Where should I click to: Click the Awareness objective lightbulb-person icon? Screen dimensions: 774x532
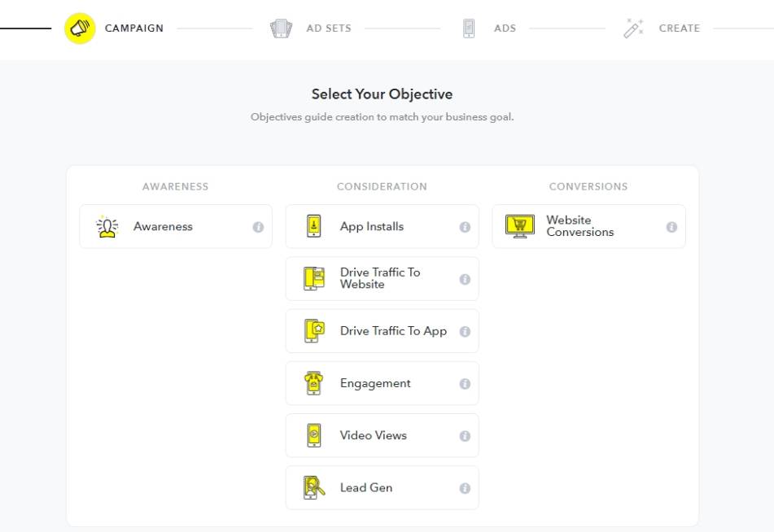(x=107, y=226)
